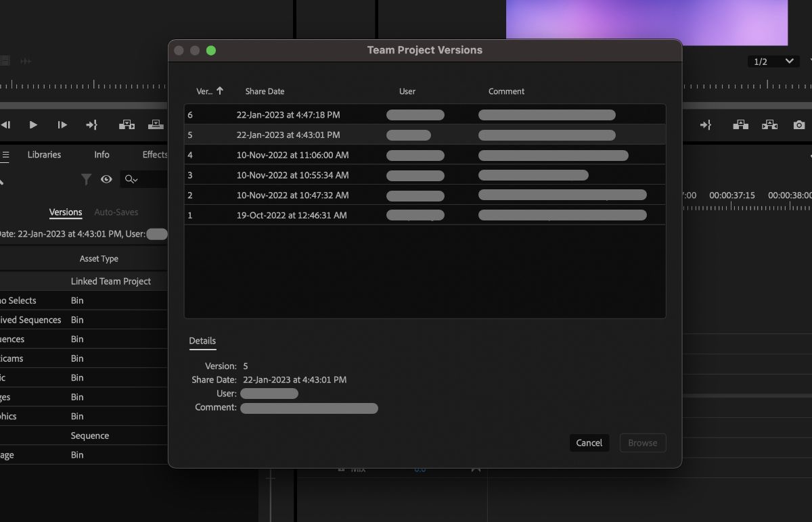
Task: Click the Insert icon in the source monitor
Action: coord(125,124)
